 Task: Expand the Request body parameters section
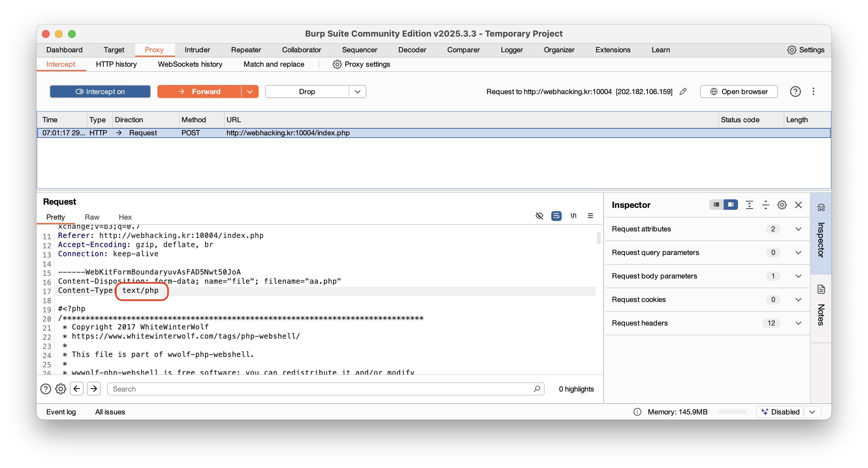click(798, 276)
